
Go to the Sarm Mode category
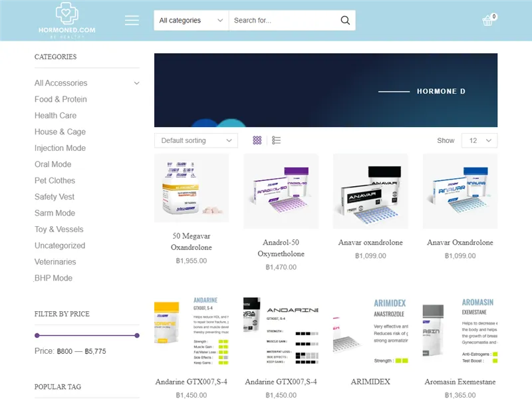point(55,213)
